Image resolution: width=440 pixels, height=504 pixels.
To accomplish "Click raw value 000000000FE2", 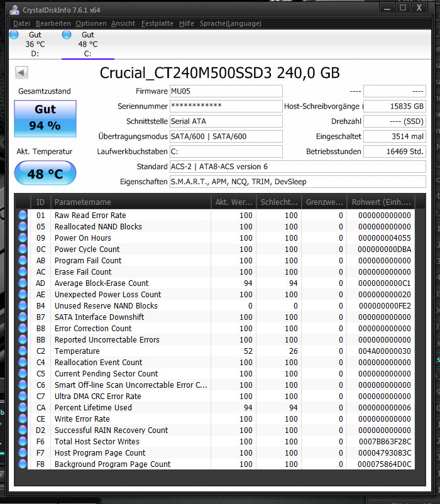I will [x=385, y=305].
